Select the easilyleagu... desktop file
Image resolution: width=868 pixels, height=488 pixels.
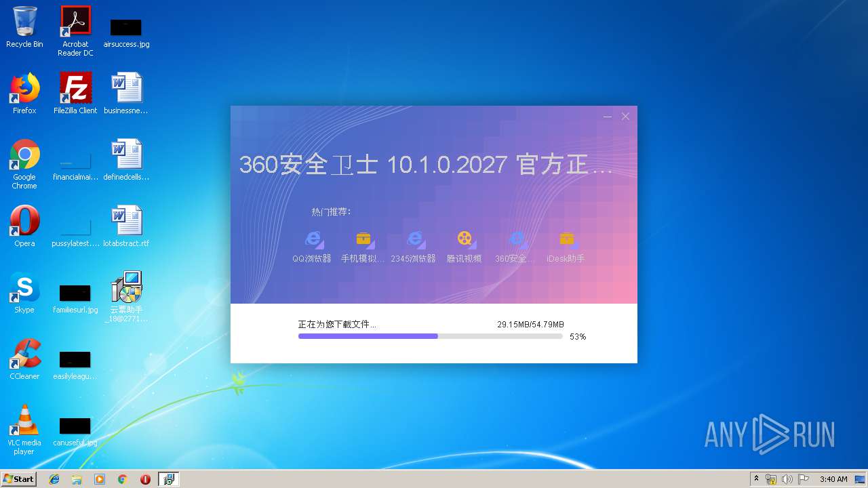click(x=75, y=365)
